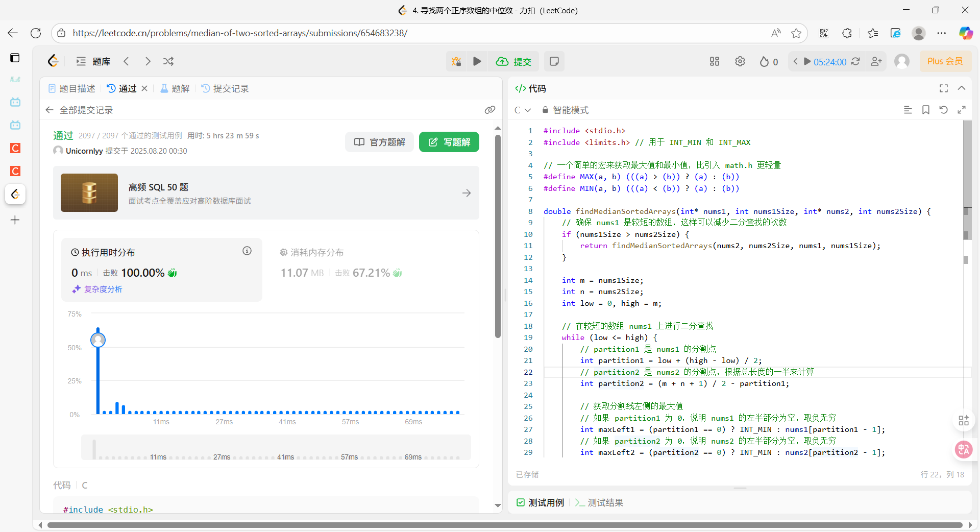Toggle 智能模式 lock setting
980x532 pixels.
click(x=566, y=110)
